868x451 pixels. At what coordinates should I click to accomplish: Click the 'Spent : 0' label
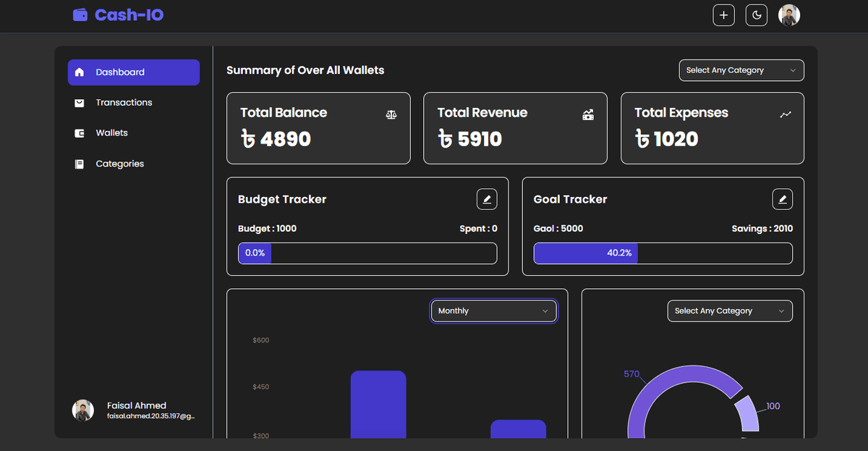click(x=478, y=229)
